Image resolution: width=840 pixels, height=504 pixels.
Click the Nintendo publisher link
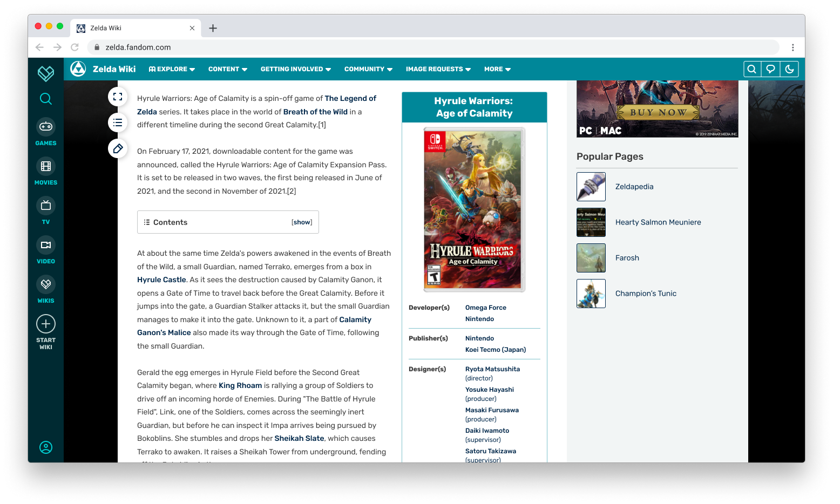479,338
